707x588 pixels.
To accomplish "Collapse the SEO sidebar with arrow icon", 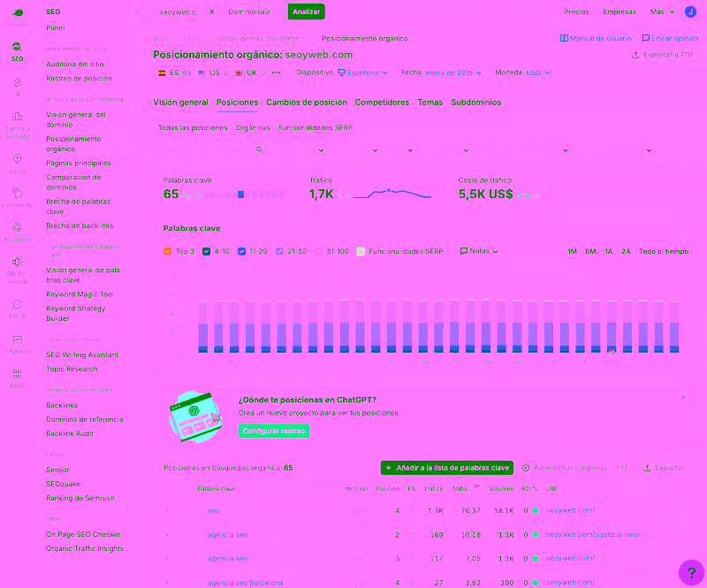I will [137, 11].
